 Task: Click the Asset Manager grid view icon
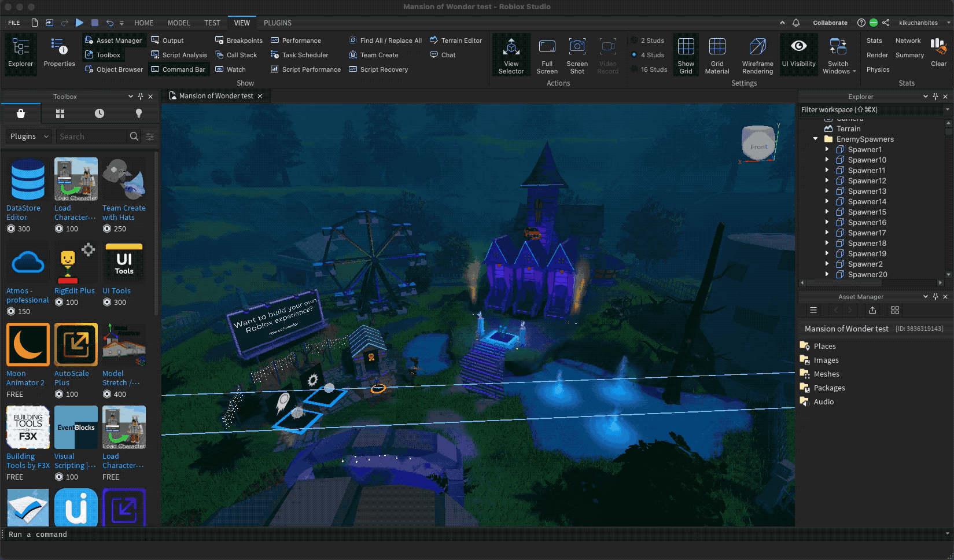(894, 311)
